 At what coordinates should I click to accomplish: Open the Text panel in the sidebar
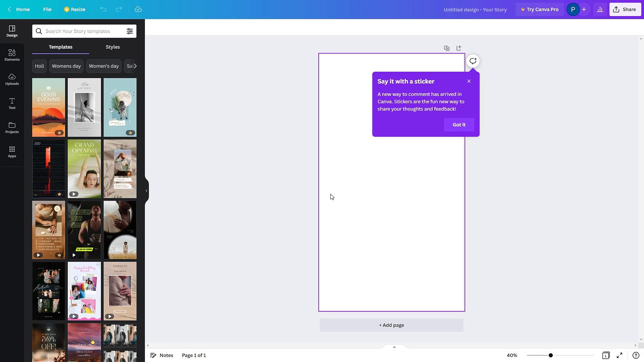(x=12, y=103)
